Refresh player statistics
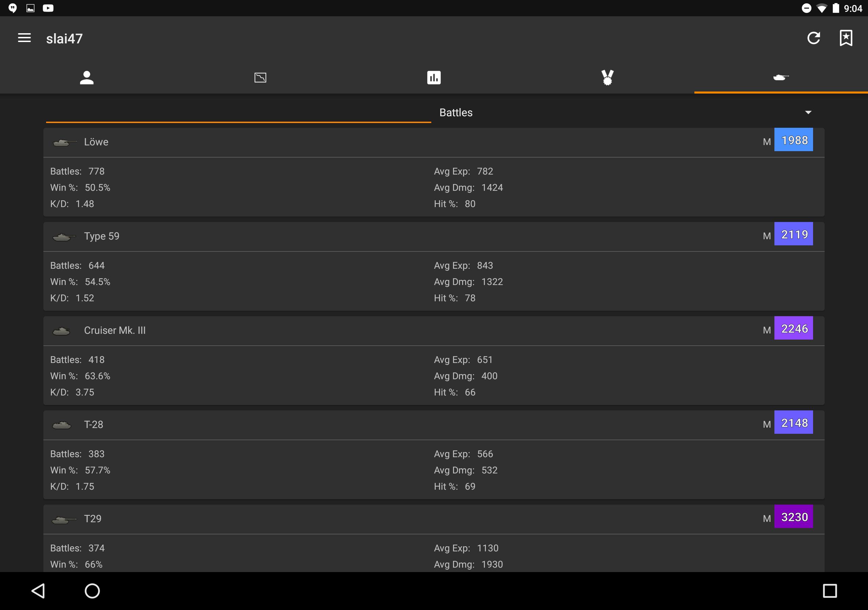 (x=813, y=38)
